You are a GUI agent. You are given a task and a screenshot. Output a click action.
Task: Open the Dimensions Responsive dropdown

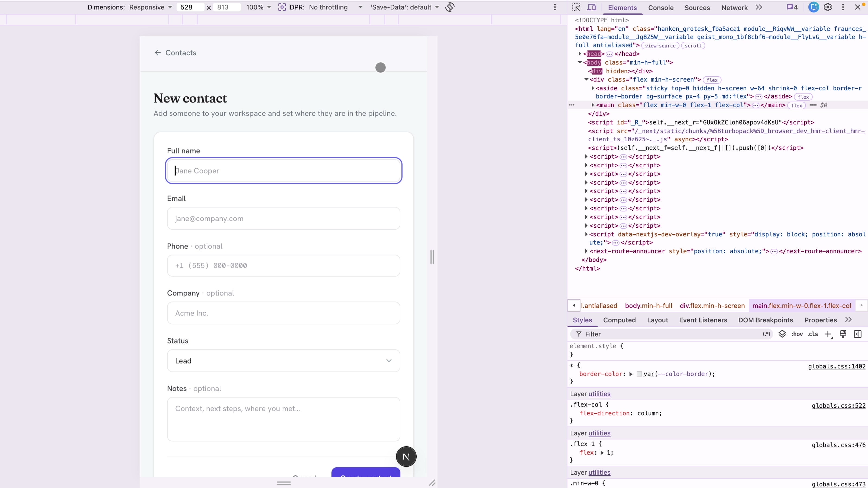pos(151,7)
